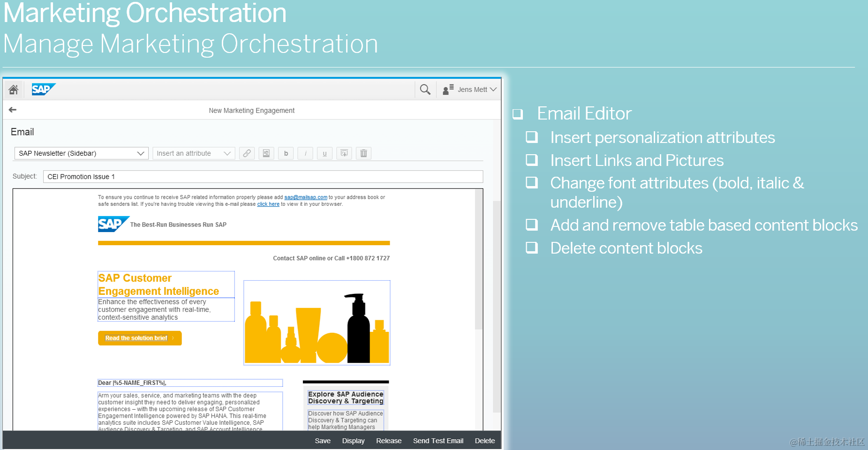Navigate back with the left arrow
Image resolution: width=868 pixels, height=450 pixels.
pyautogui.click(x=13, y=110)
